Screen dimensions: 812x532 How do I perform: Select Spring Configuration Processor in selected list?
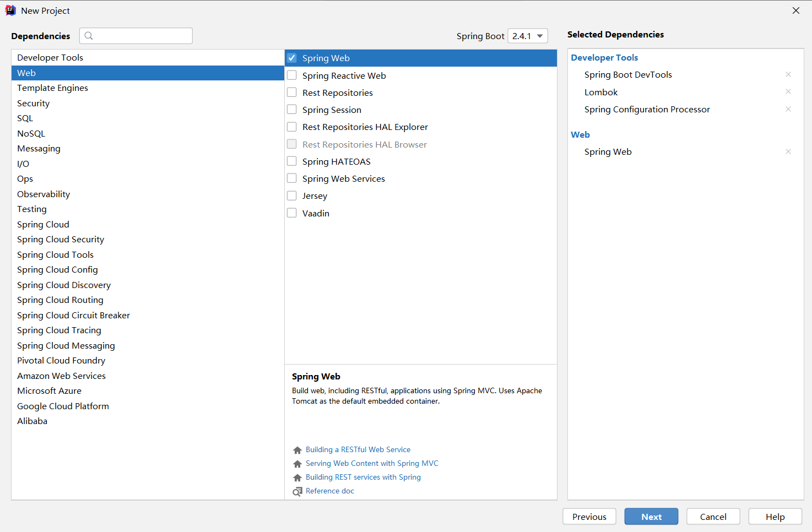(647, 109)
